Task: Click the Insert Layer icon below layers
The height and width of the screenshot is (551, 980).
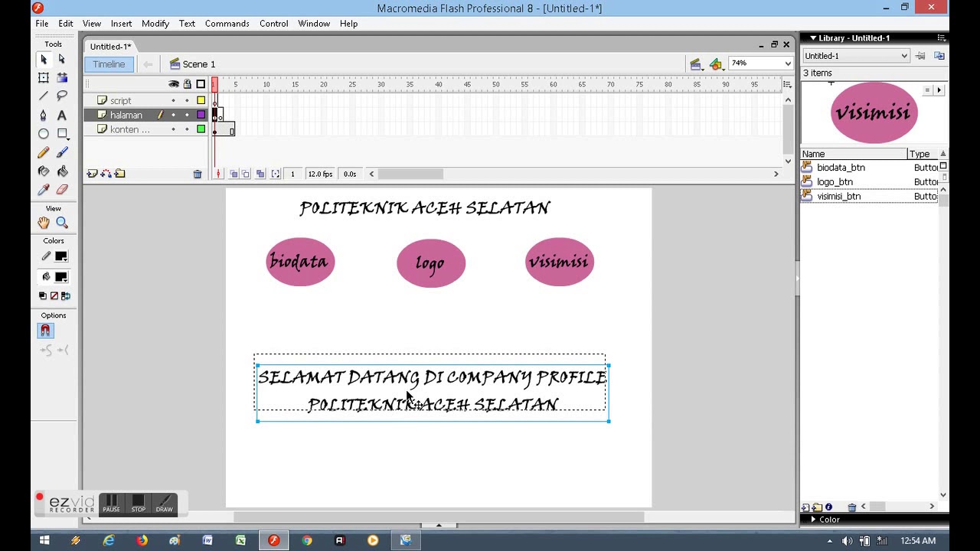Action: (x=93, y=174)
